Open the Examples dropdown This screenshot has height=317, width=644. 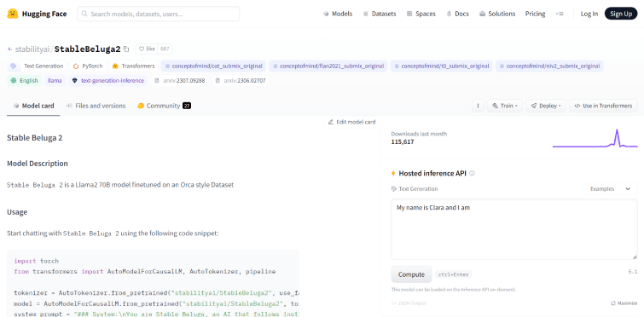(x=611, y=188)
